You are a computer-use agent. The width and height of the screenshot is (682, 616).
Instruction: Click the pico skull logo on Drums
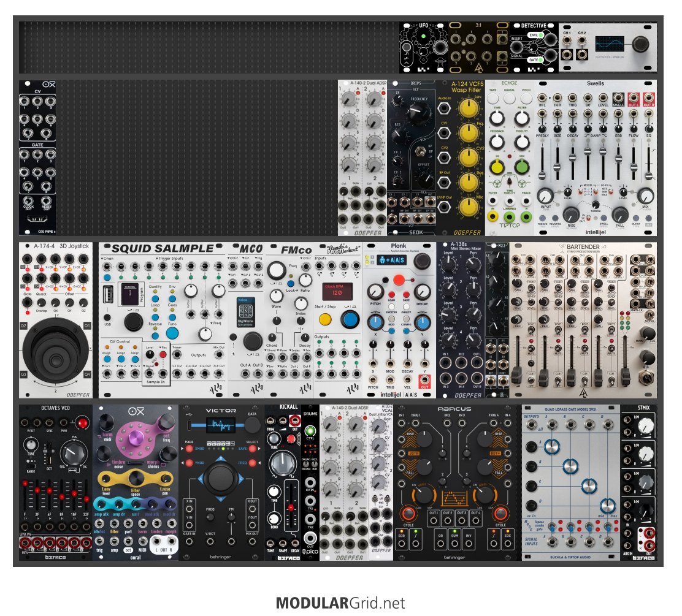pos(305,552)
